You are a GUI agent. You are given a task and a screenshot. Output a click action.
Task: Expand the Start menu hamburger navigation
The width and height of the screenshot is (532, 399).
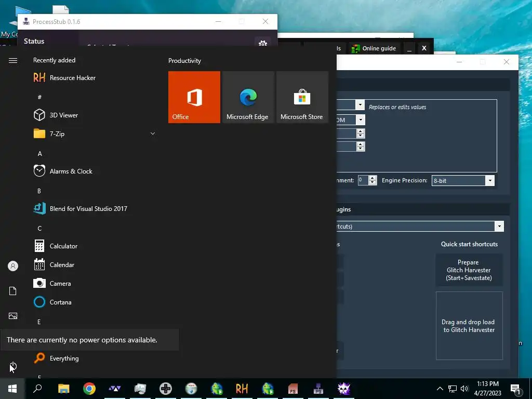pyautogui.click(x=13, y=60)
